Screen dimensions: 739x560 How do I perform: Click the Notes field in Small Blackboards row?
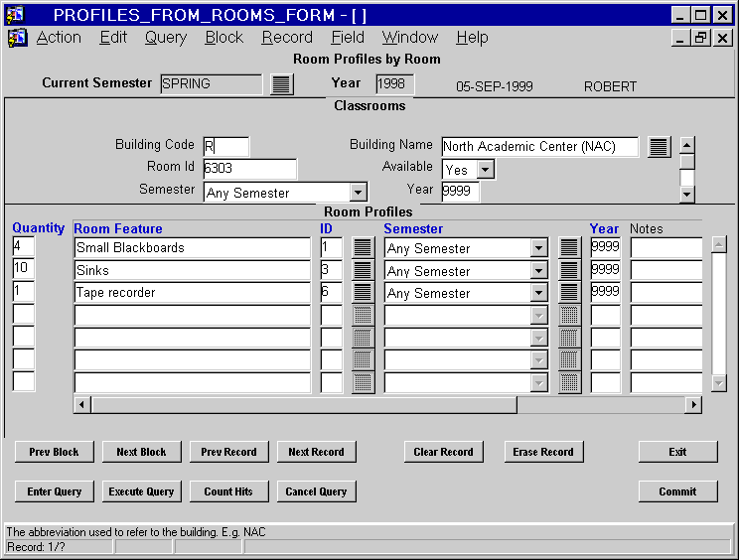pos(666,248)
